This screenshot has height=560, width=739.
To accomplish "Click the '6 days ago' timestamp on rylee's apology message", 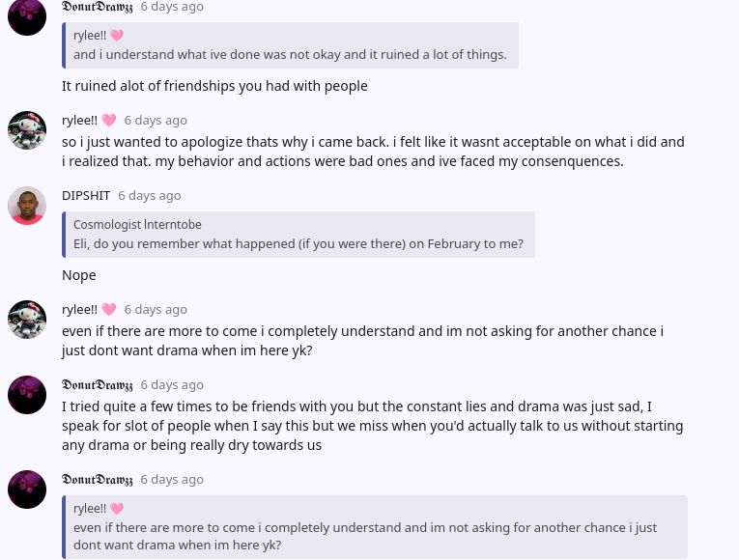I will click(x=156, y=120).
